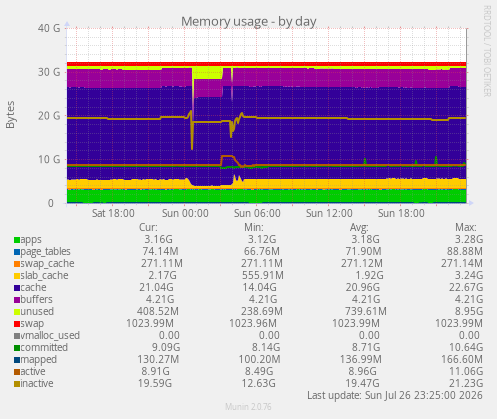The image size is (497, 419).
Task: Click the '10 G' y-axis label
Action: (x=49, y=160)
